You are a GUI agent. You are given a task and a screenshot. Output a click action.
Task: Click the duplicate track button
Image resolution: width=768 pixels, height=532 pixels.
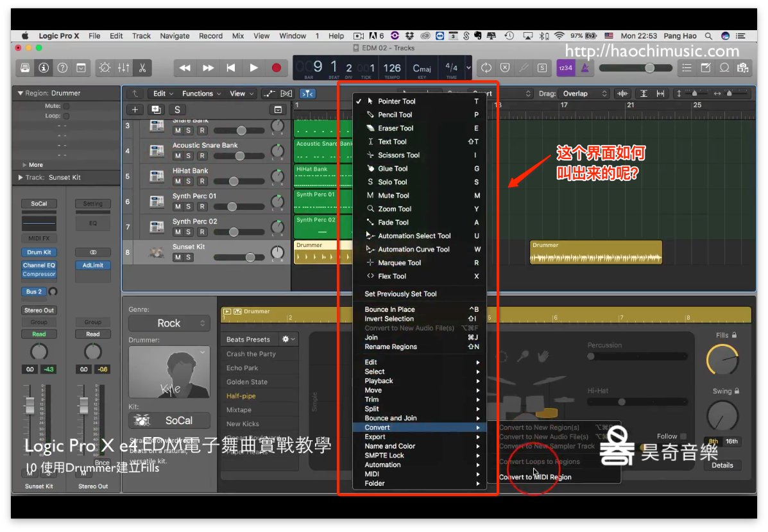[157, 110]
